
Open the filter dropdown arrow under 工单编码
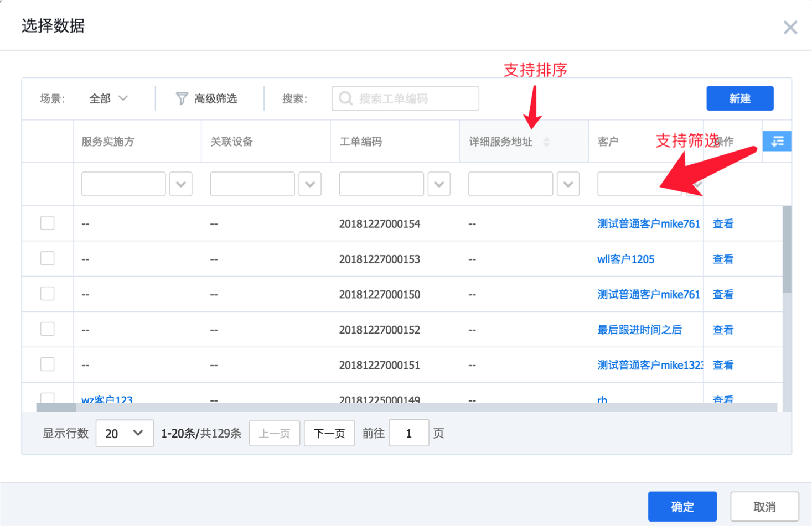[439, 184]
